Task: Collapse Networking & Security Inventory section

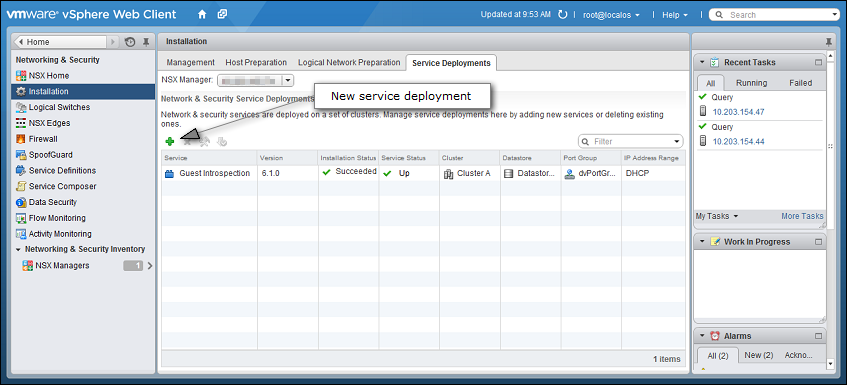Action: pyautogui.click(x=18, y=250)
